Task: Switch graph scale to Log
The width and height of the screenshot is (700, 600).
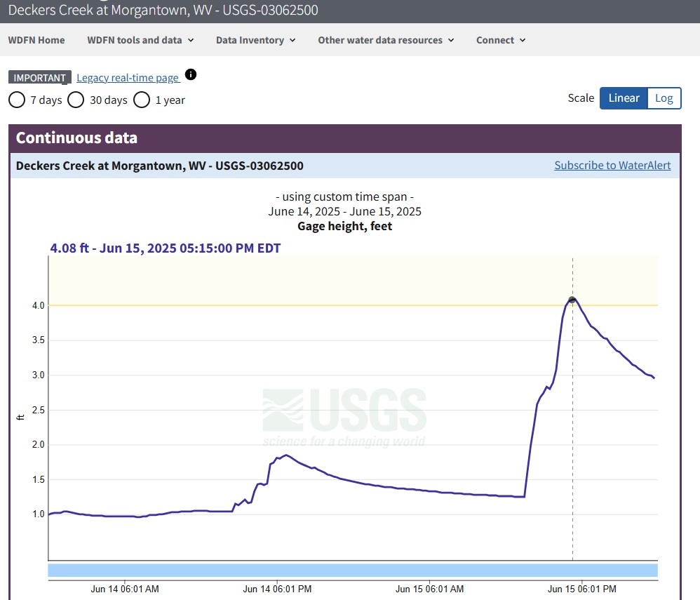Action: [x=664, y=98]
